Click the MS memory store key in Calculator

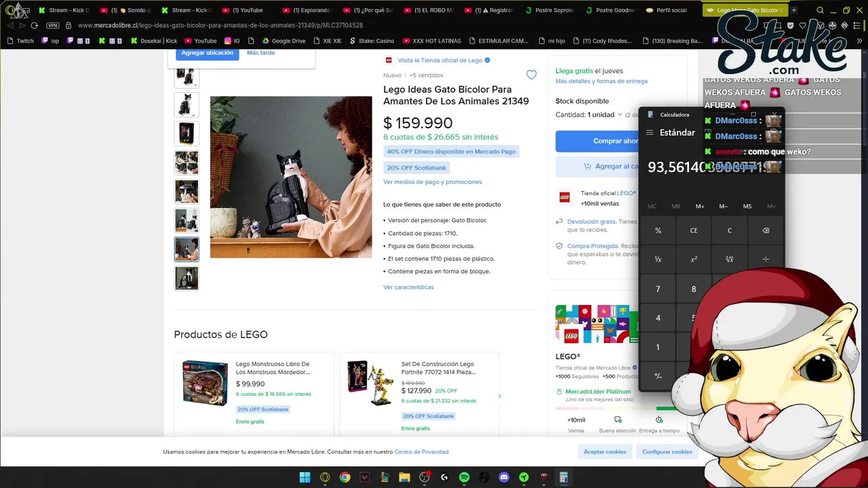pyautogui.click(x=747, y=206)
